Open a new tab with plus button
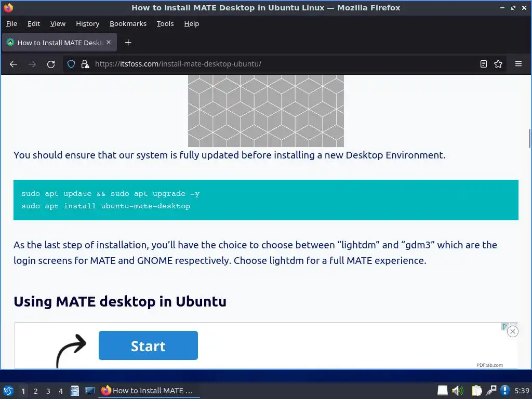 coord(128,43)
